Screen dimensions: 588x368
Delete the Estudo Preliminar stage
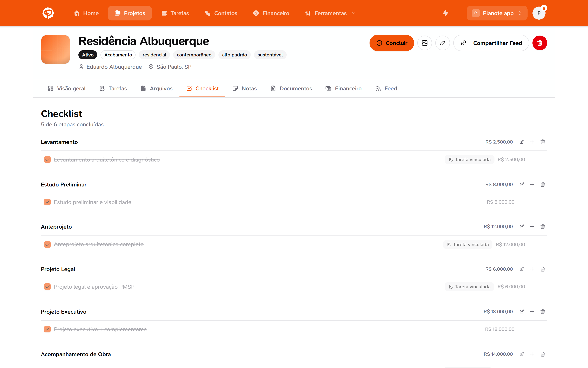(542, 184)
